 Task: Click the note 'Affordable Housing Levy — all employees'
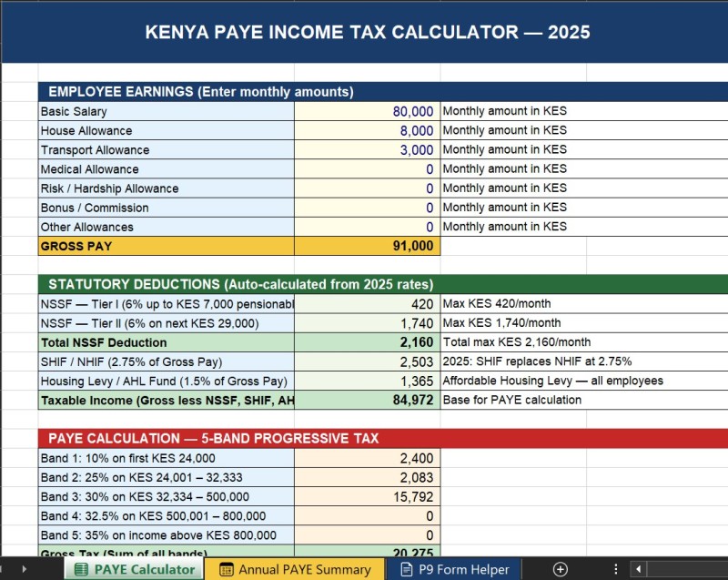click(553, 381)
